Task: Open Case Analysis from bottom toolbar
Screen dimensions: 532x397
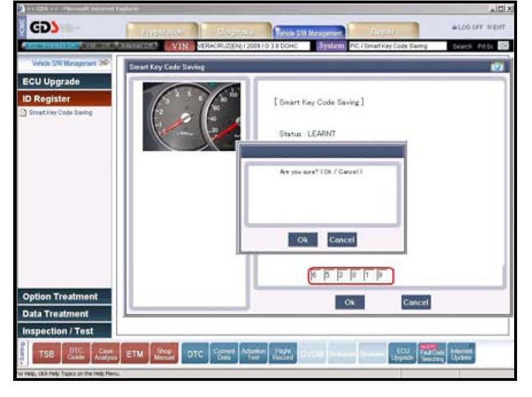Action: tap(105, 354)
